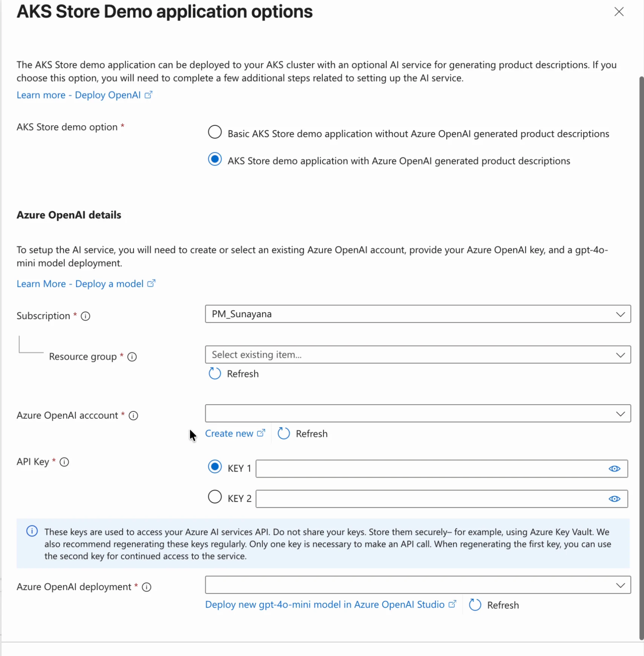Refresh the Azure OpenAI account list
Screen dimensions: 644x656
(302, 434)
